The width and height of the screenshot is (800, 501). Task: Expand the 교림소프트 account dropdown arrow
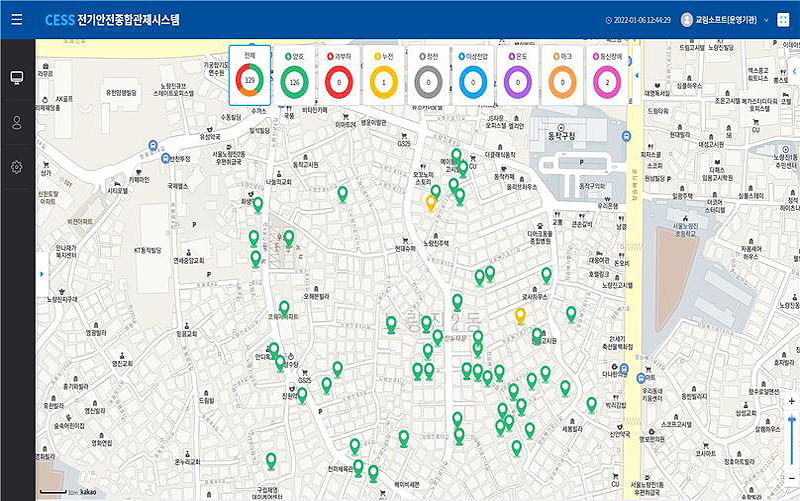765,20
